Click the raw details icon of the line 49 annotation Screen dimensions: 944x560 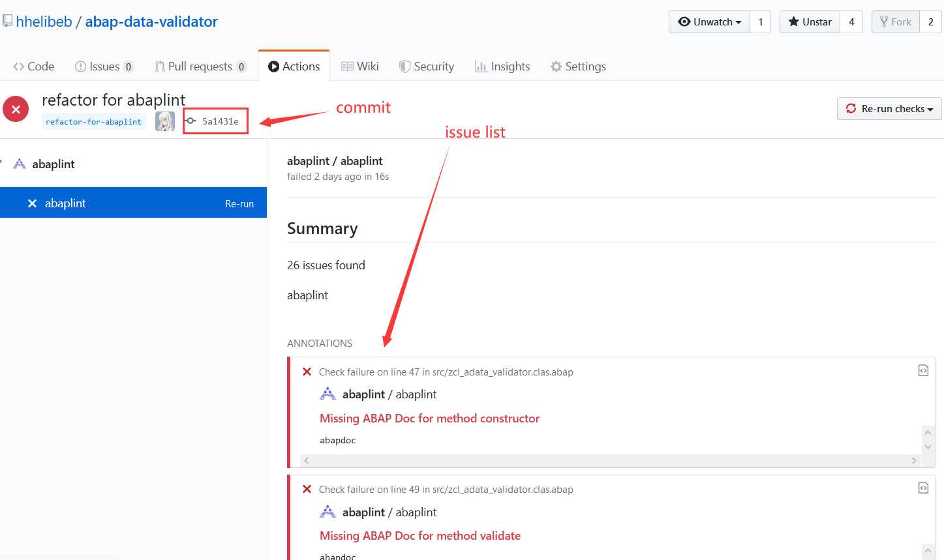coord(923,488)
